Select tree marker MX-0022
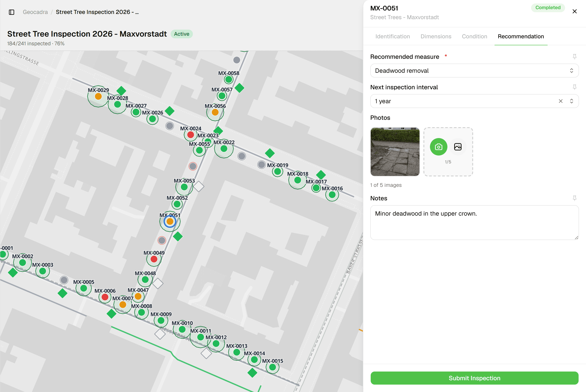This screenshot has width=586, height=392. pos(224,149)
